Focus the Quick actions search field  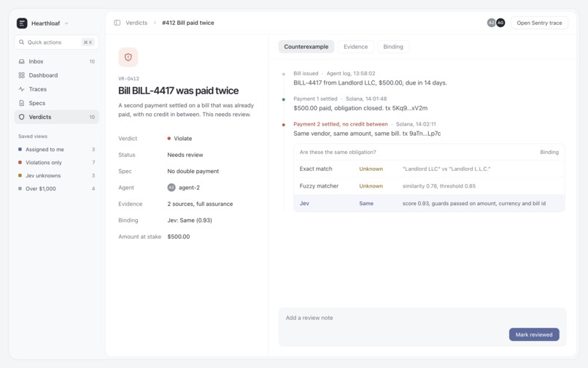click(x=57, y=42)
